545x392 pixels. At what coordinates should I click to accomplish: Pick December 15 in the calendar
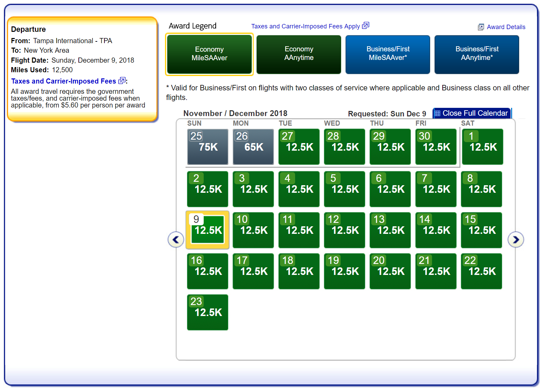point(481,230)
